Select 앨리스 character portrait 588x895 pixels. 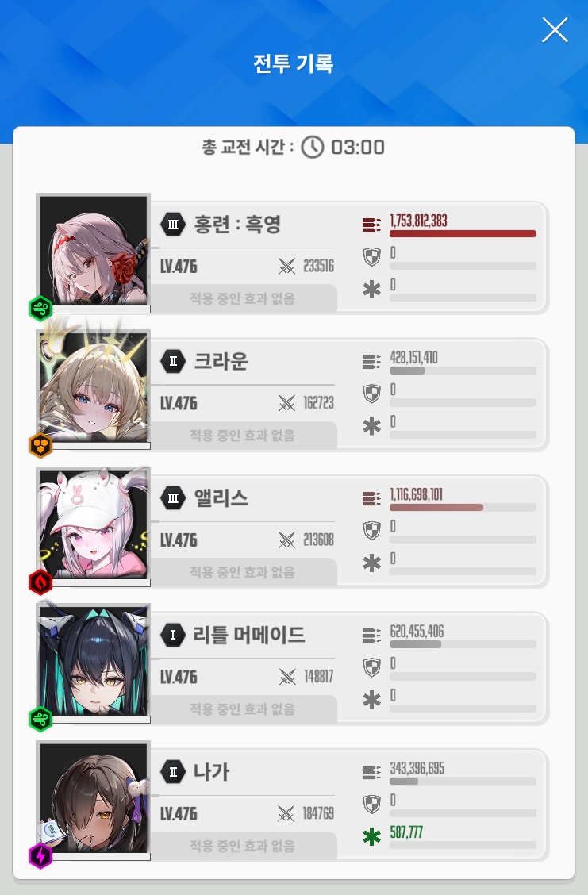(93, 526)
